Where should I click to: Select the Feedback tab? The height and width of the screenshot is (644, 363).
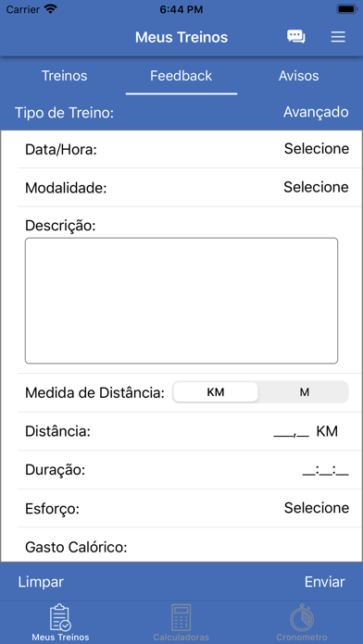[x=181, y=76]
